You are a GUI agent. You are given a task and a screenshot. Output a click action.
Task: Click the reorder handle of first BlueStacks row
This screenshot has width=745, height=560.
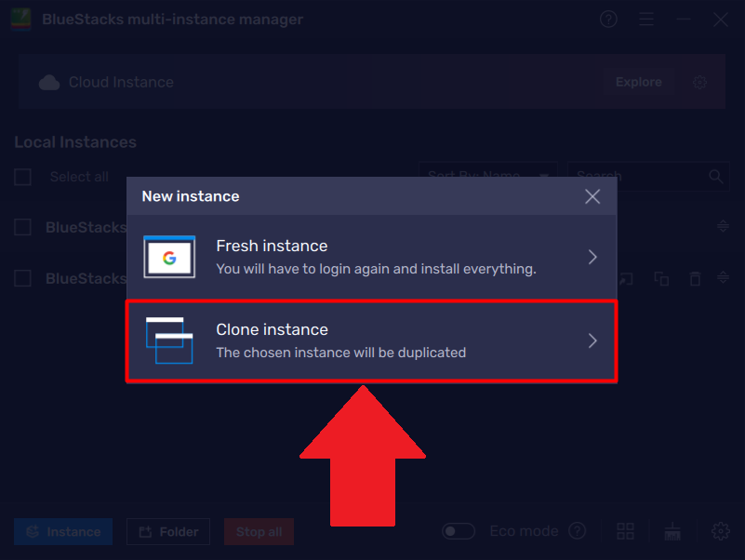click(x=723, y=226)
